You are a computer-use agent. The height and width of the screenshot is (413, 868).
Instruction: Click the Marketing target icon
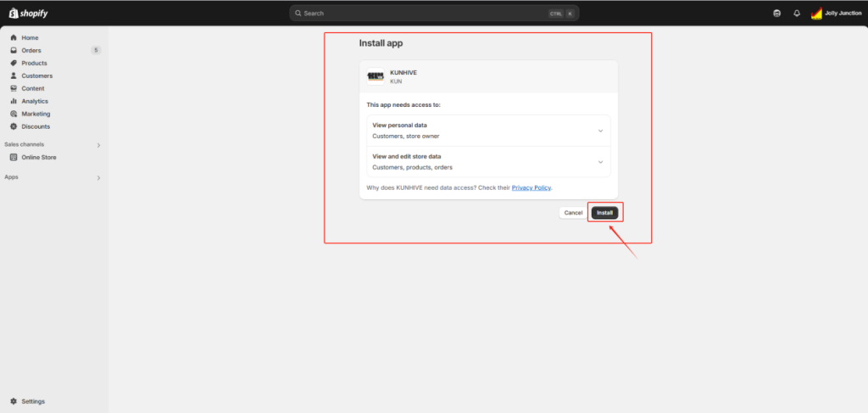click(x=14, y=114)
